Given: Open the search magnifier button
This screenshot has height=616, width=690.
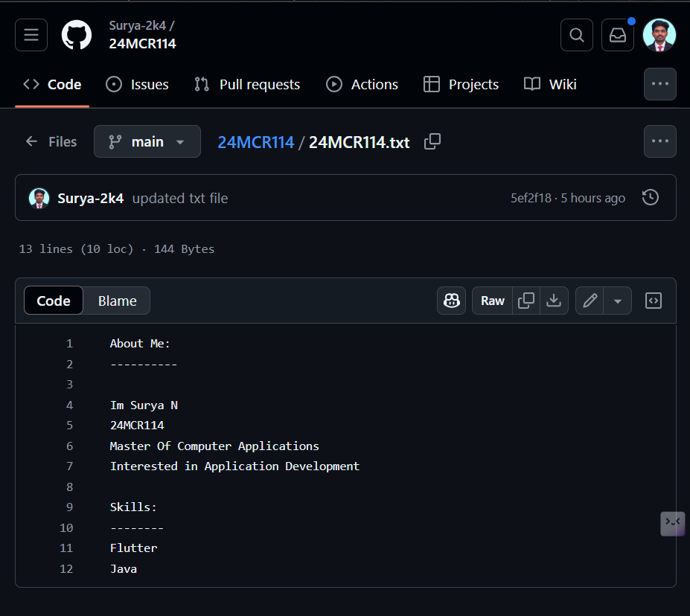Looking at the screenshot, I should point(576,35).
